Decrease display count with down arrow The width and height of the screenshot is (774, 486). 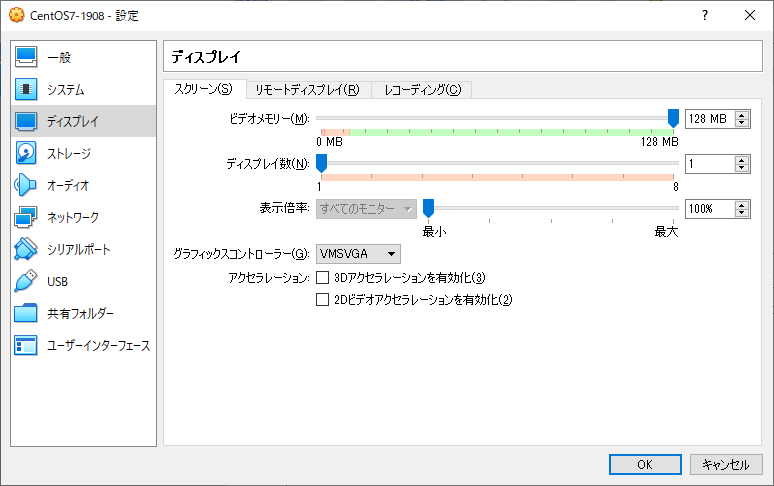pyautogui.click(x=742, y=167)
